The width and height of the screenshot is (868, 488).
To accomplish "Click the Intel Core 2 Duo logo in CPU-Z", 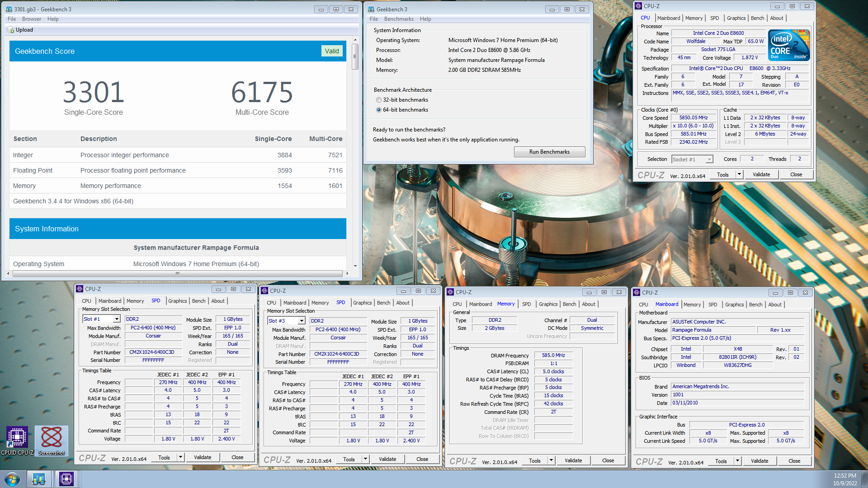I will click(x=789, y=45).
